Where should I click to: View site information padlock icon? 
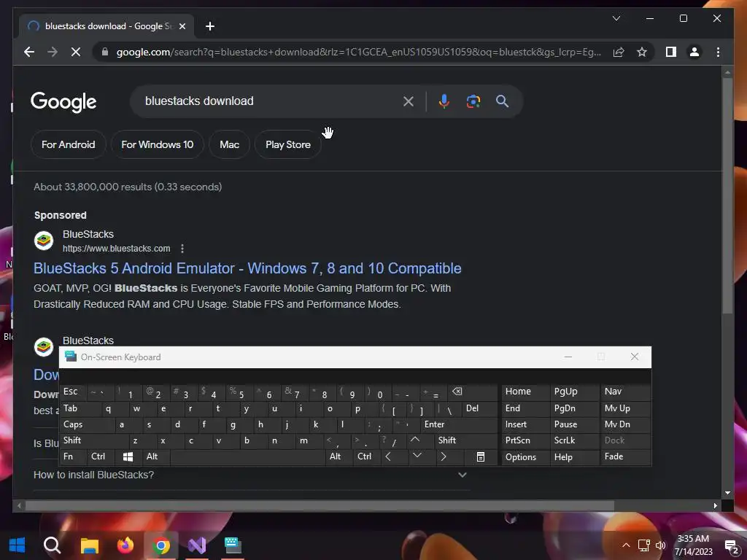click(x=105, y=52)
